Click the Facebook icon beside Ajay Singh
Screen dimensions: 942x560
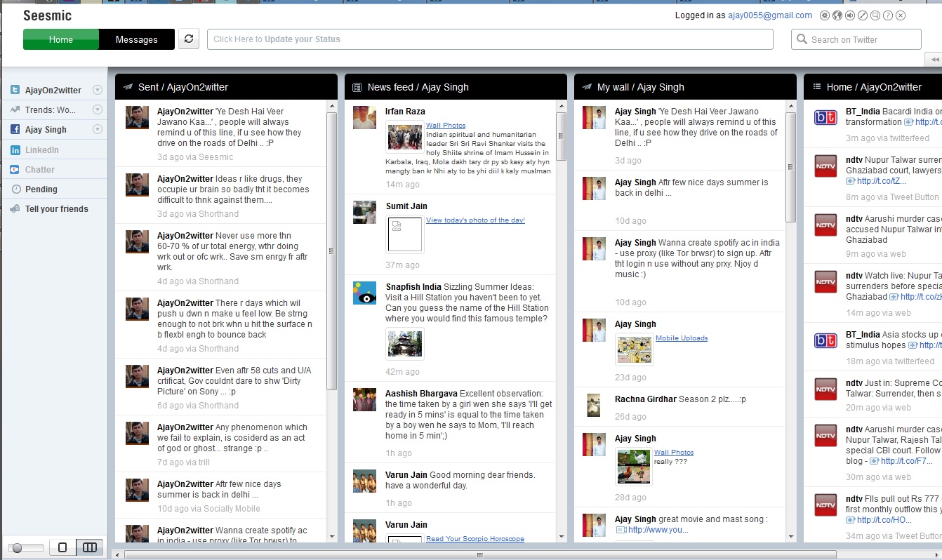click(15, 129)
